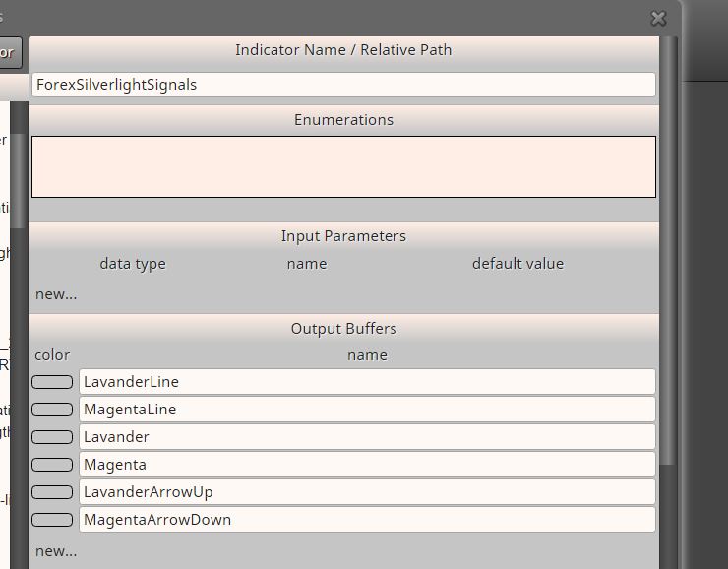Pick color for the Magenta buffer
The height and width of the screenshot is (569, 728).
52,465
